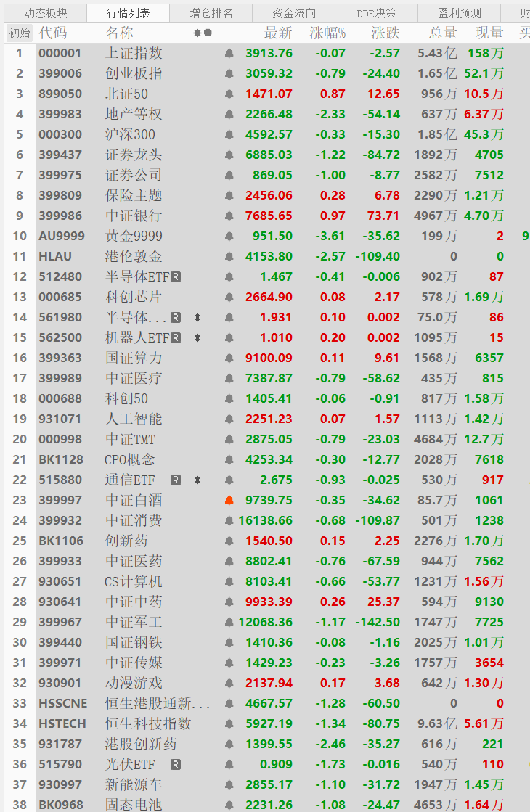Open the 资金流向 tab
This screenshot has height=812, width=530.
pyautogui.click(x=294, y=14)
